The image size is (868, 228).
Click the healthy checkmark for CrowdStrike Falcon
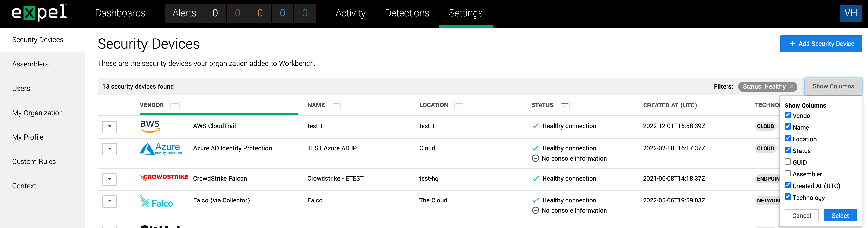[535, 179]
